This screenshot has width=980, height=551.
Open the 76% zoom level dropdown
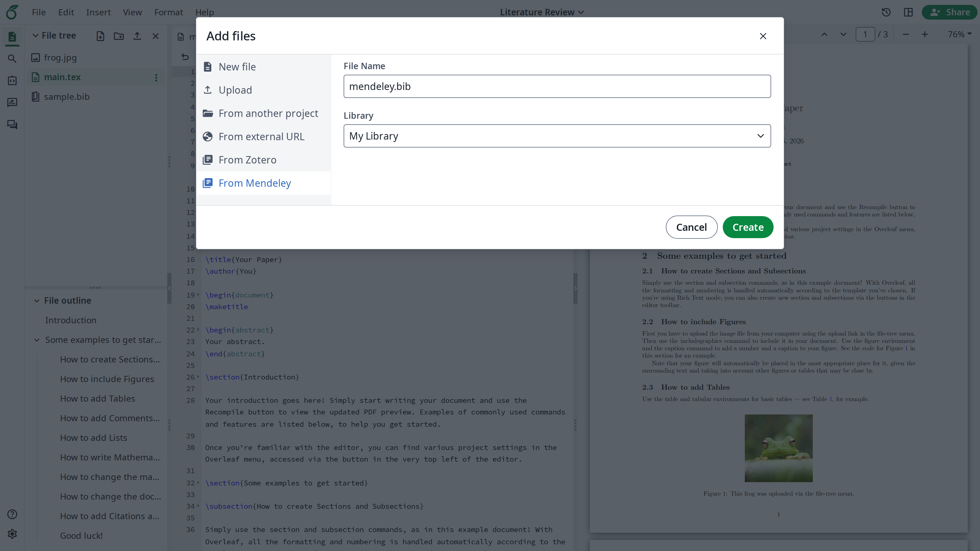[959, 34]
